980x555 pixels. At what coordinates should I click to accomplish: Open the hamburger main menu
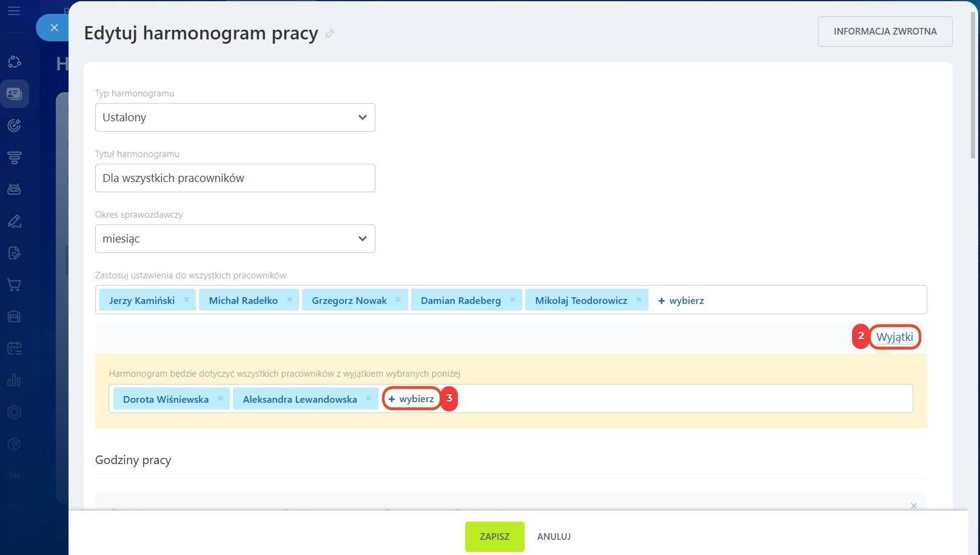[x=14, y=11]
